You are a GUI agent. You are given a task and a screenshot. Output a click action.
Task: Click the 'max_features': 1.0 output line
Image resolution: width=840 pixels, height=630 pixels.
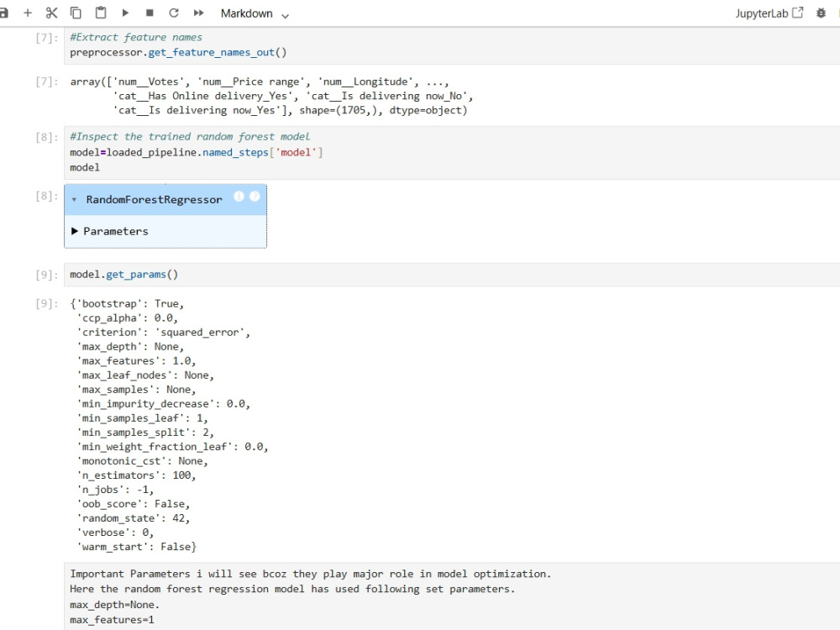tap(136, 361)
